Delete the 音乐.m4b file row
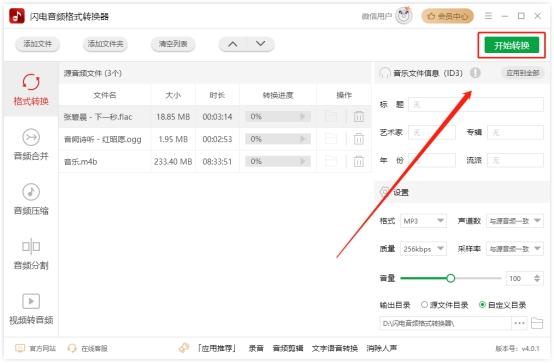This screenshot has height=363, width=554. (359, 162)
